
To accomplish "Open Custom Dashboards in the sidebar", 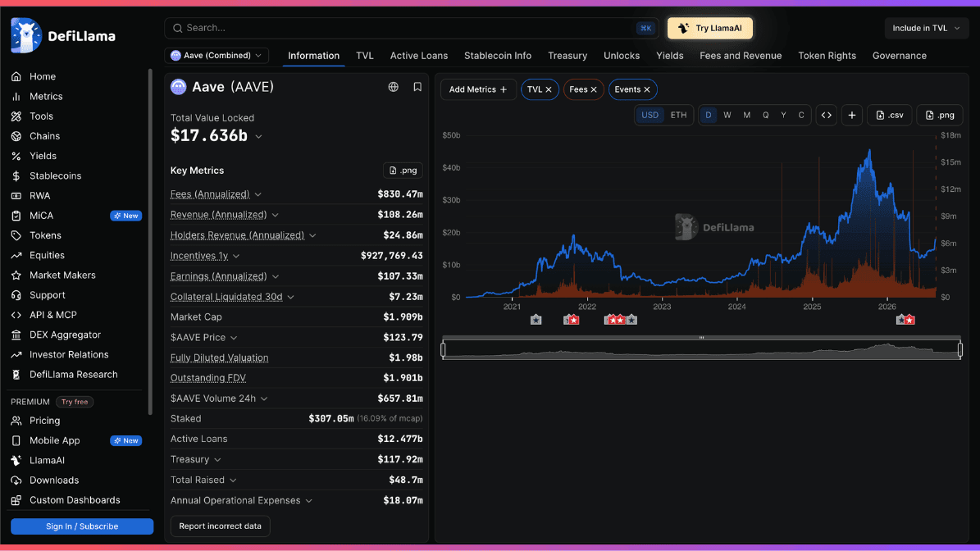I will point(76,500).
